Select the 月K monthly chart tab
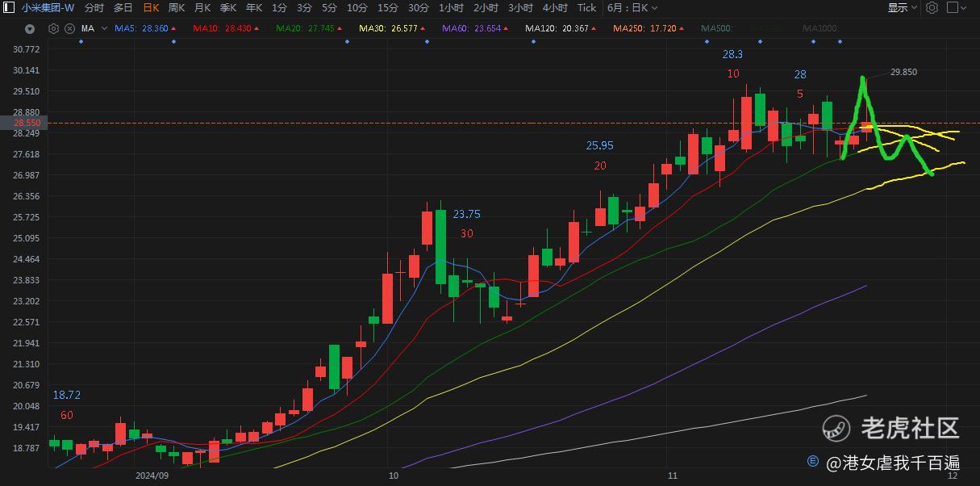This screenshot has width=980, height=486. coord(202,7)
